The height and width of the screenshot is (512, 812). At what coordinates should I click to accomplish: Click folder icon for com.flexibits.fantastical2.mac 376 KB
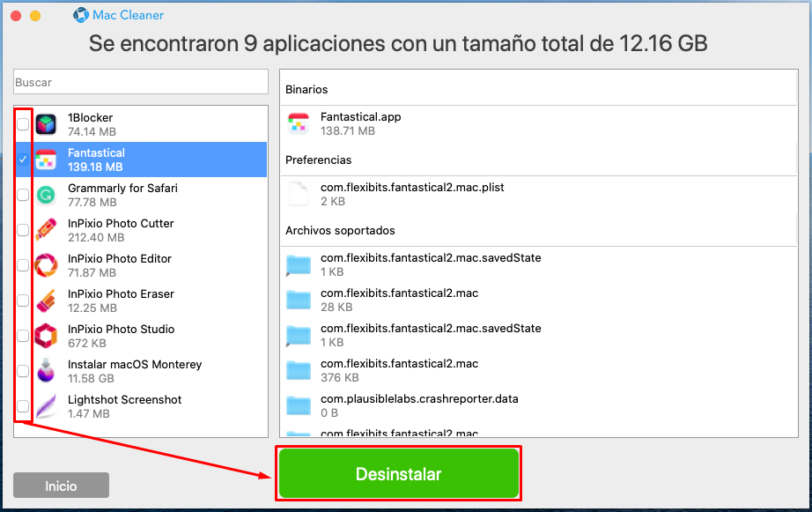[299, 370]
